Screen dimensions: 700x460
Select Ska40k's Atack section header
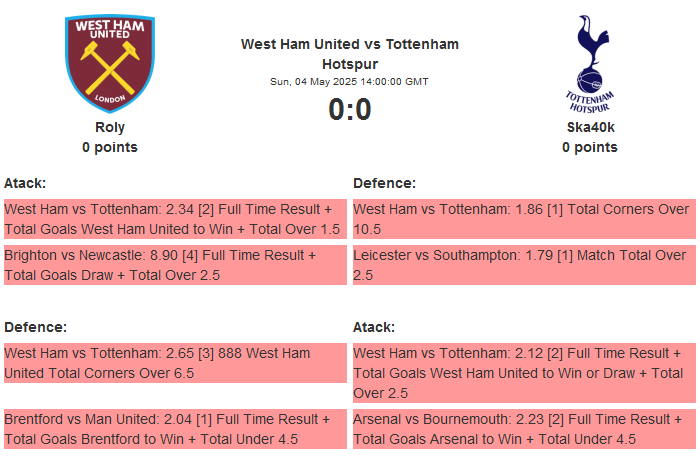coord(374,327)
